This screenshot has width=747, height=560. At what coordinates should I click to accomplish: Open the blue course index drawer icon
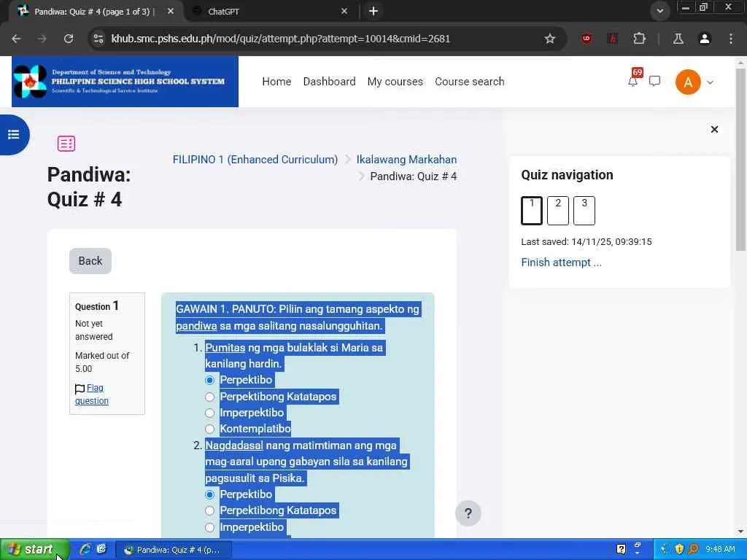(13, 135)
